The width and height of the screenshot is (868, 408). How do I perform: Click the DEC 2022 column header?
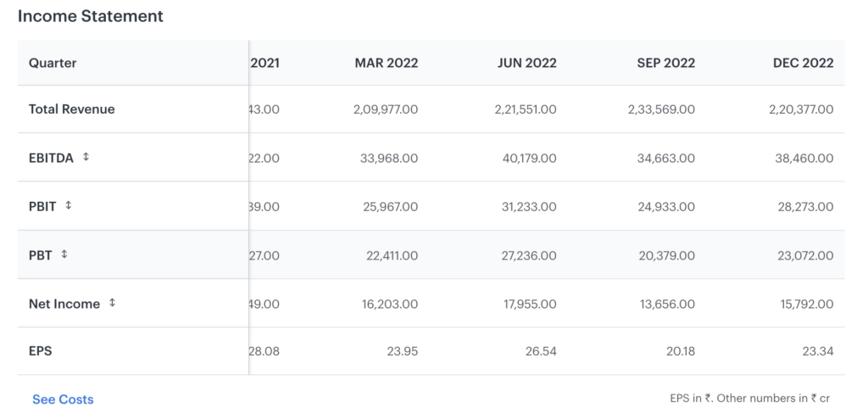803,63
